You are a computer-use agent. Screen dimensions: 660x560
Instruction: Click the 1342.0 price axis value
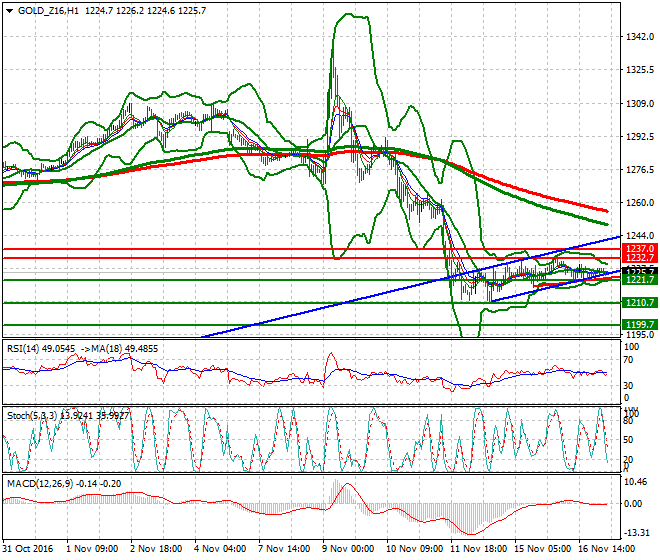pyautogui.click(x=640, y=37)
